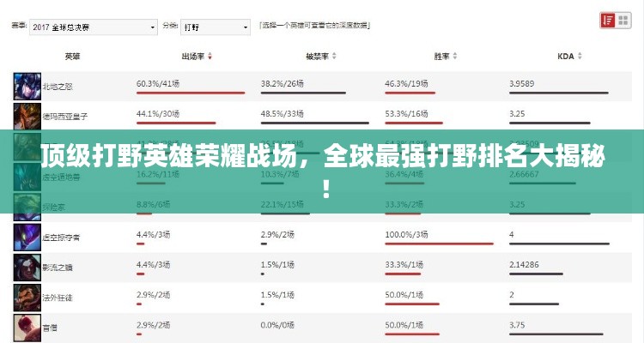644x343 pixels.
Task: Open the 法外狂徒 hero portrait
Action: 27,298
